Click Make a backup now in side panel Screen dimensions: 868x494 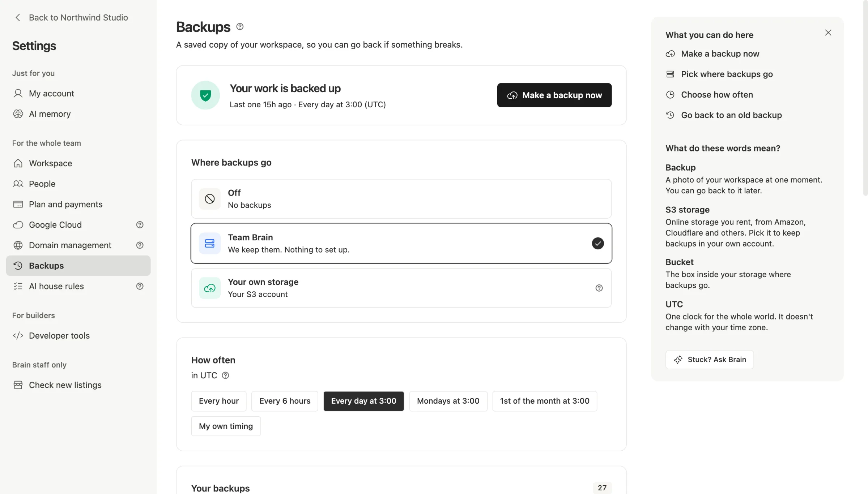pos(712,54)
